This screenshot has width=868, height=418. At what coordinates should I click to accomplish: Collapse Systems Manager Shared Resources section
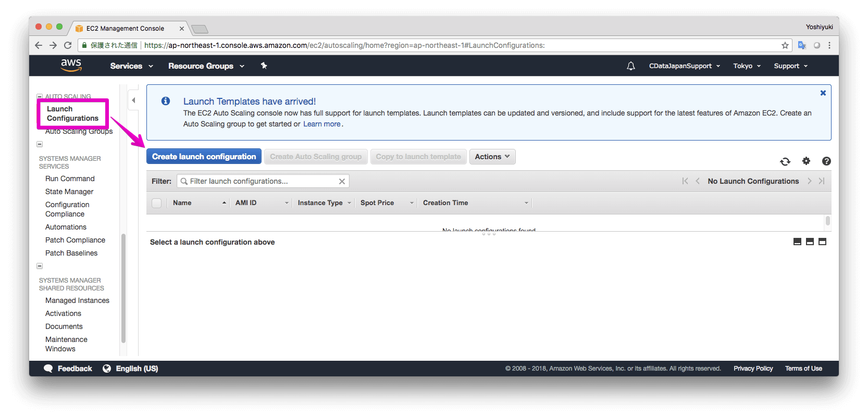point(40,266)
